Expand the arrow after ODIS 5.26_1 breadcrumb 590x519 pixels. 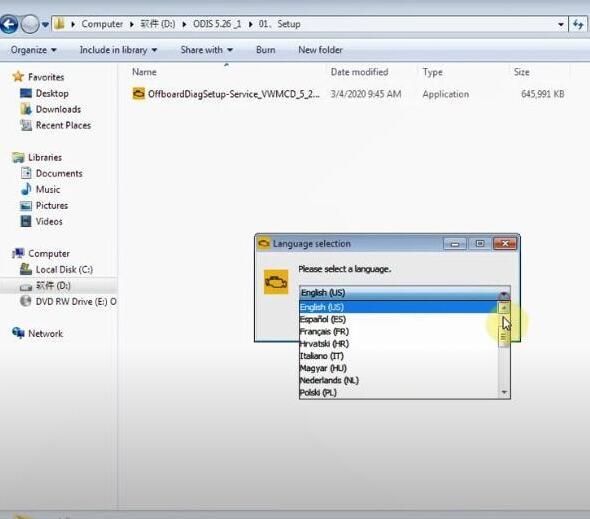click(x=250, y=24)
